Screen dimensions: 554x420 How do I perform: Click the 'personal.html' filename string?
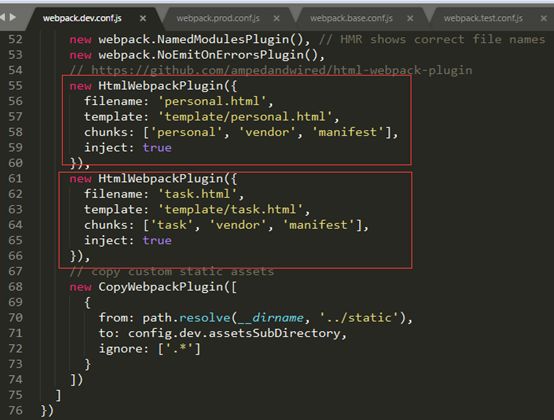(x=212, y=101)
